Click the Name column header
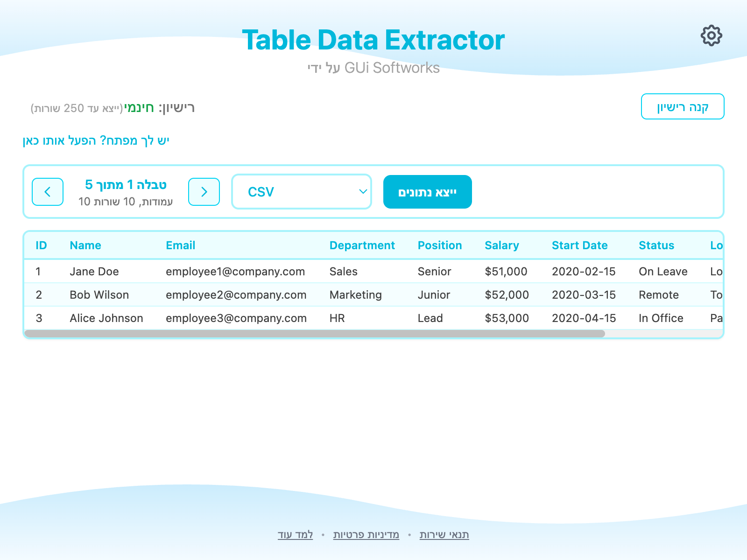Image resolution: width=747 pixels, height=560 pixels. pyautogui.click(x=85, y=245)
